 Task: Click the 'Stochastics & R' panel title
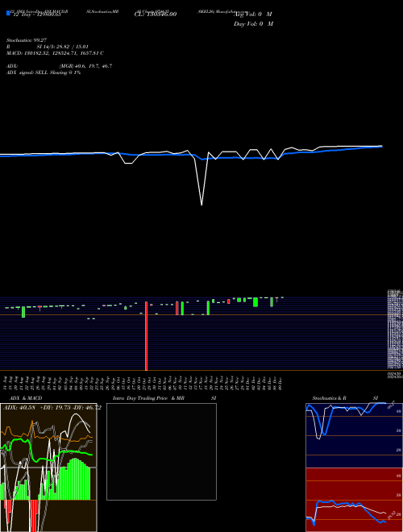pos(329,398)
